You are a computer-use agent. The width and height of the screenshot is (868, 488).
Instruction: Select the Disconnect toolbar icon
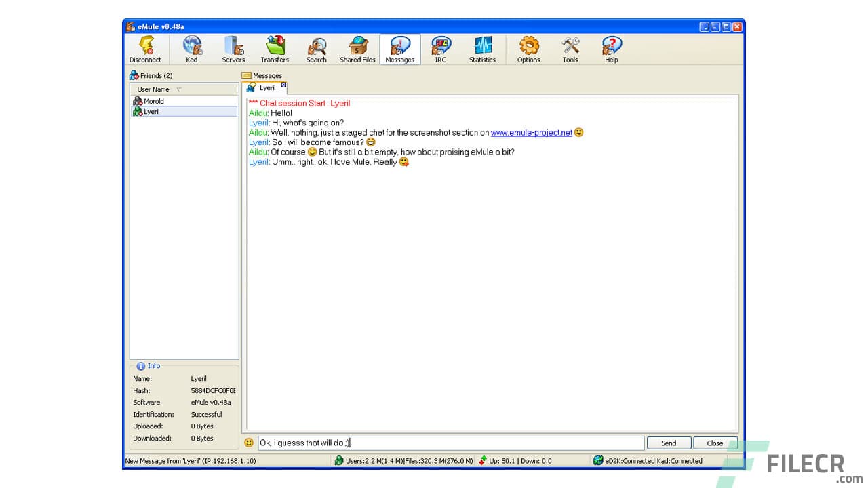[x=145, y=47]
